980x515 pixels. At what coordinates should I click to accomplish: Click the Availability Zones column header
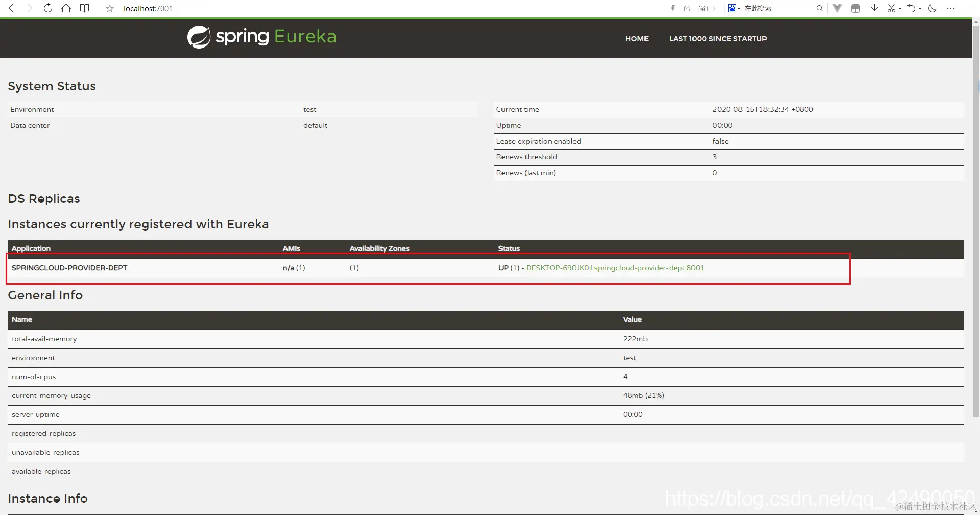pos(379,248)
